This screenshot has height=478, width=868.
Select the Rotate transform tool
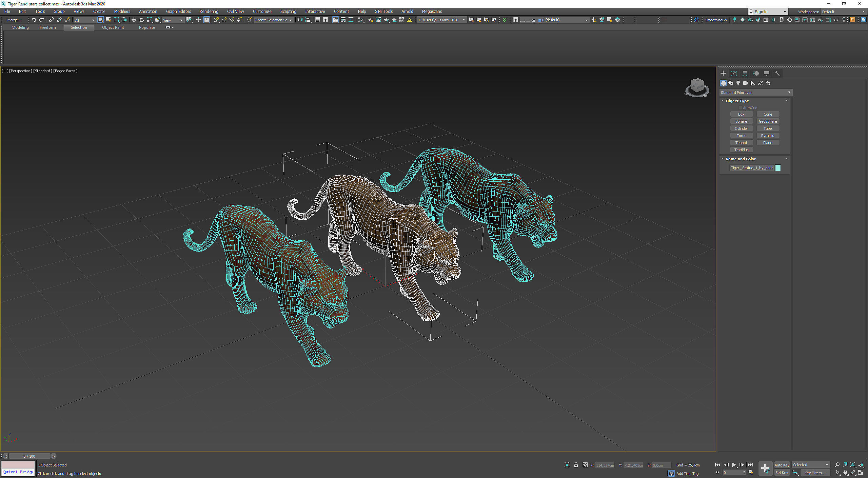(141, 20)
